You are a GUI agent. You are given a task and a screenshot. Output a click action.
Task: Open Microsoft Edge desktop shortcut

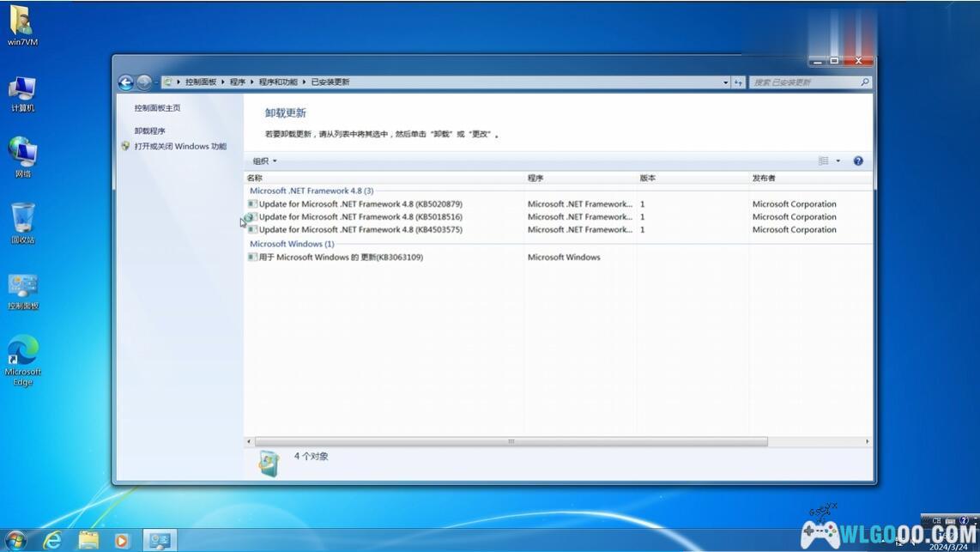coord(23,360)
